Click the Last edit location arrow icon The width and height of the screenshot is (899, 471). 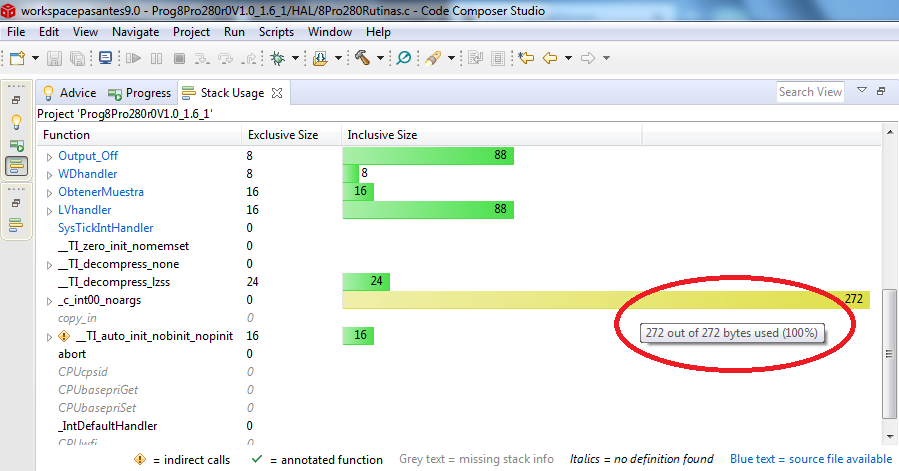(x=526, y=58)
